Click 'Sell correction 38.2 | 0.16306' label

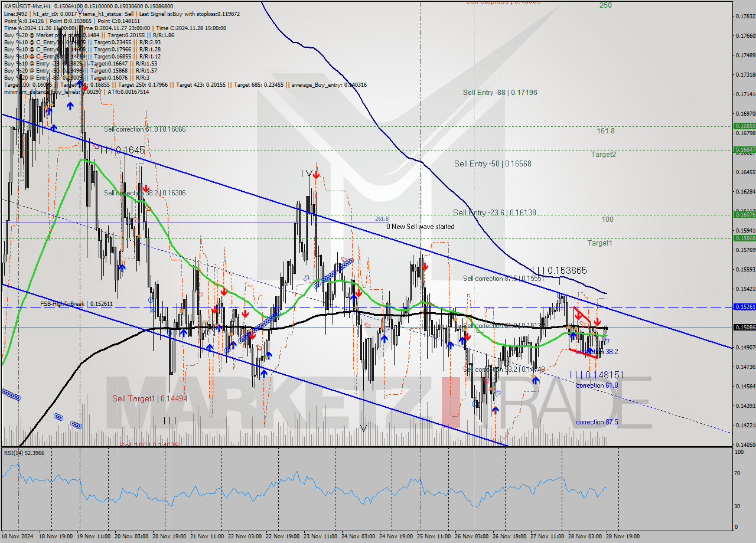tap(145, 192)
